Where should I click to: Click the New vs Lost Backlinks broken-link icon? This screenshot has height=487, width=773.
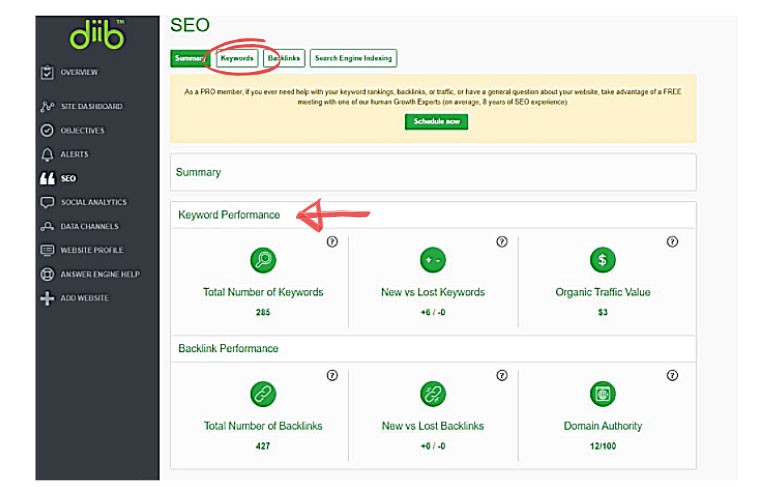point(433,394)
